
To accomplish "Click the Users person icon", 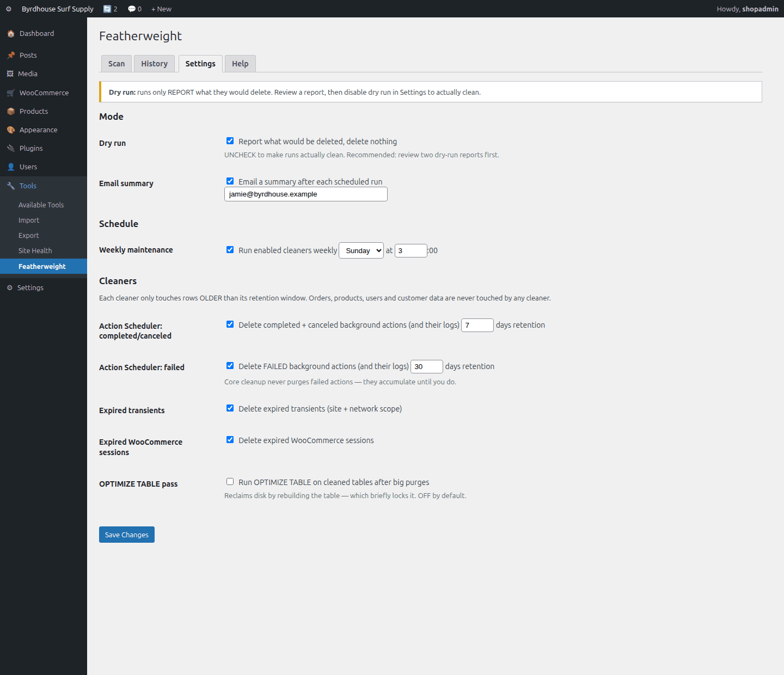I will point(11,167).
